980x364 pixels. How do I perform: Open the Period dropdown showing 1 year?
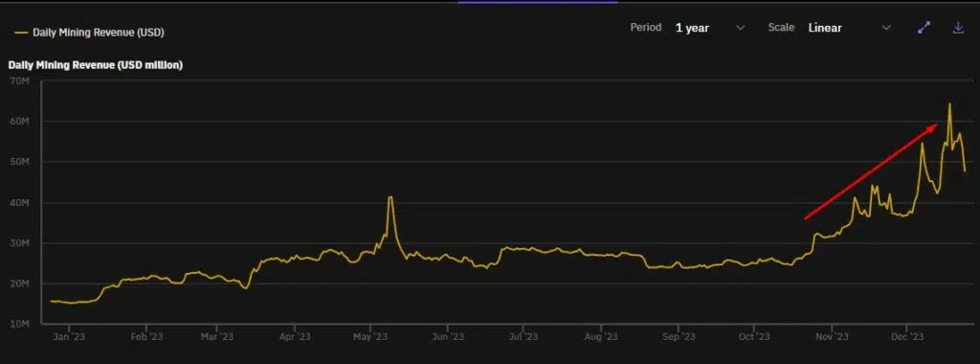tap(710, 28)
